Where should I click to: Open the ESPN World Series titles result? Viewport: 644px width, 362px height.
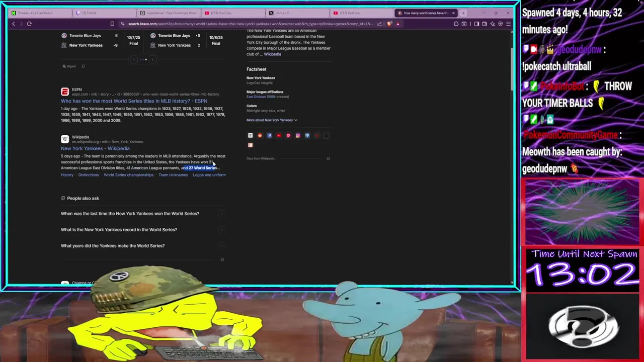(x=134, y=101)
